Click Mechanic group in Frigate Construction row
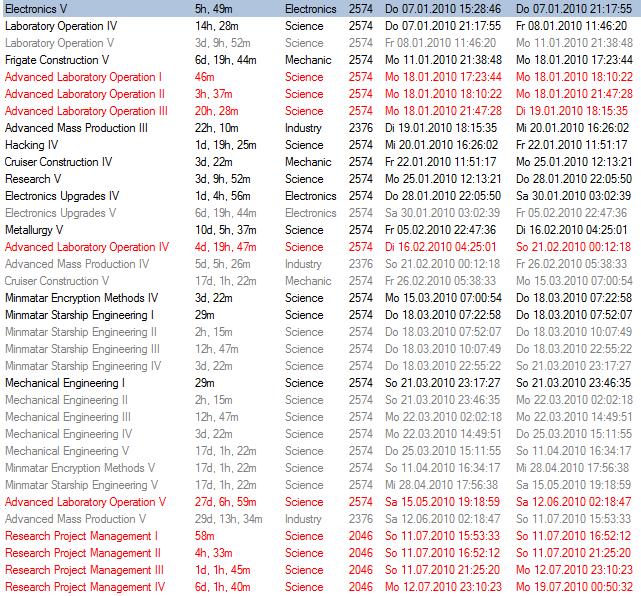 (308, 60)
